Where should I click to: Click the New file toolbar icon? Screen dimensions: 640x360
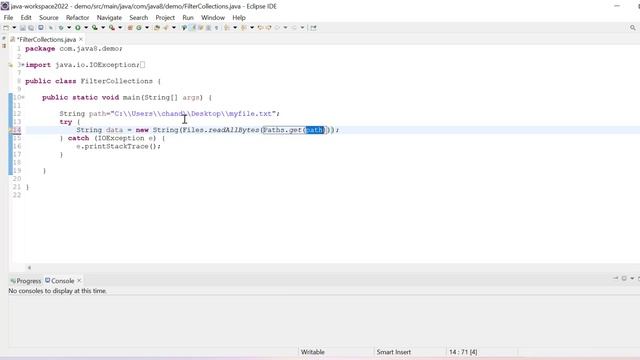coord(6,28)
